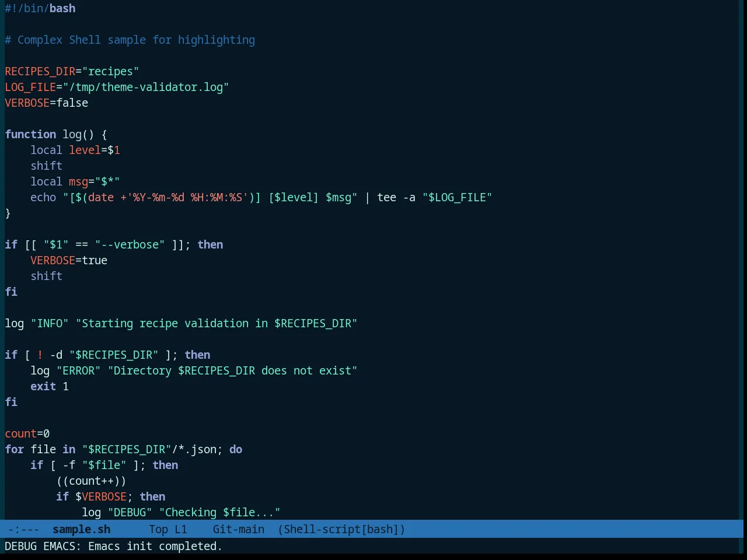Click the L1 line number indicator

(x=181, y=529)
